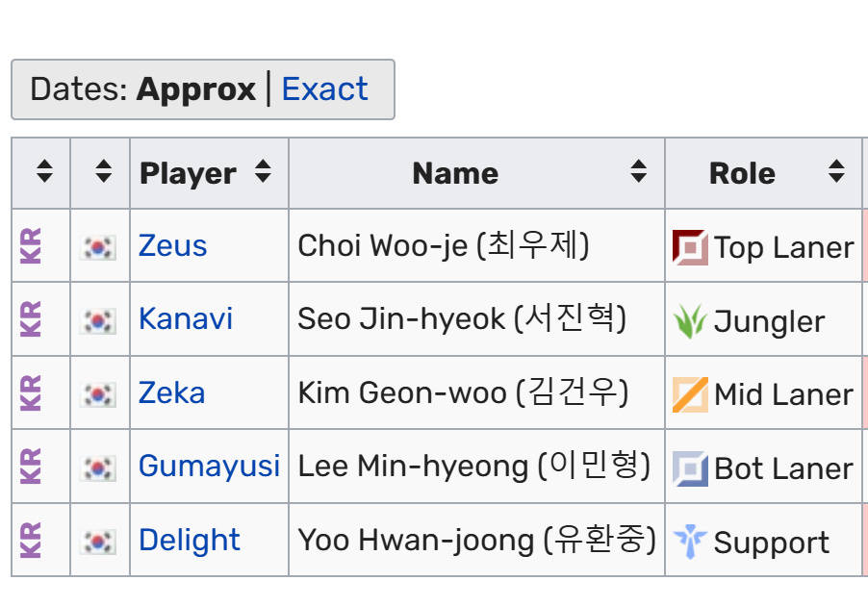Click the Top Laner role icon
The height and width of the screenshot is (606, 868).
click(690, 247)
